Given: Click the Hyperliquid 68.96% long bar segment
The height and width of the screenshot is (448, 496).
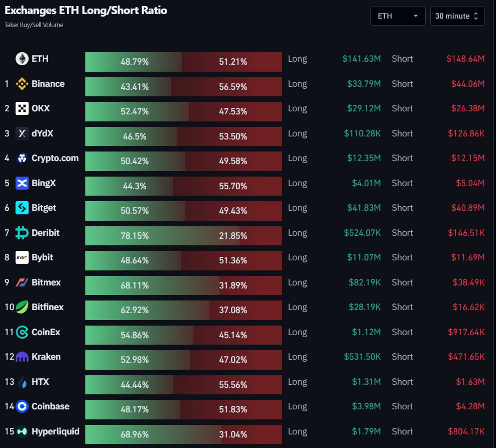Looking at the screenshot, I should (x=153, y=434).
